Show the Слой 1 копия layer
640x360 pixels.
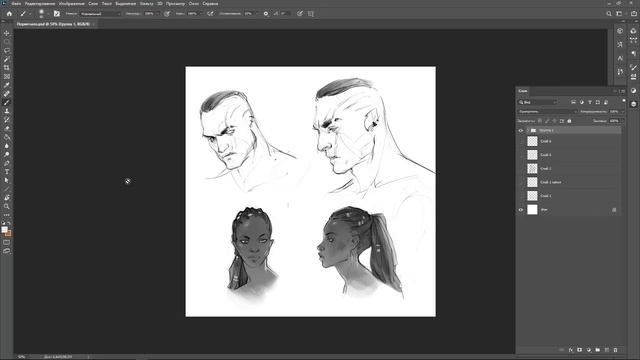[x=521, y=182]
